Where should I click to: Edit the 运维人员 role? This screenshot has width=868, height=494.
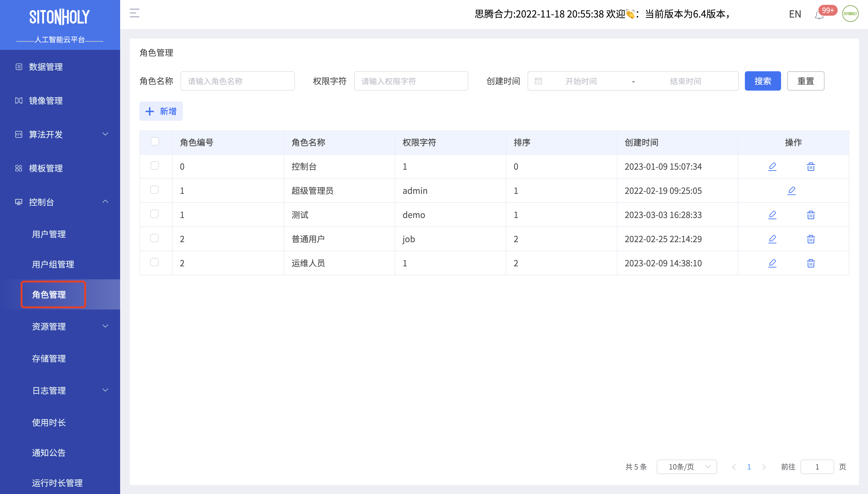(772, 263)
